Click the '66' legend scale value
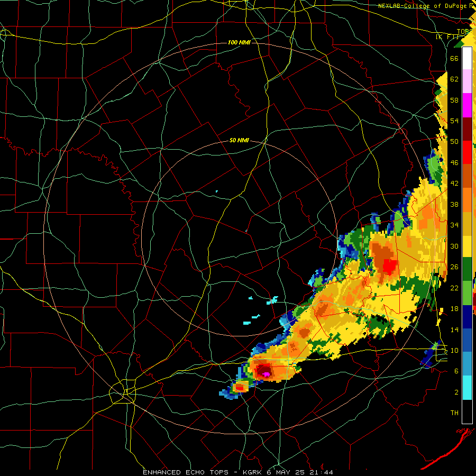The height and width of the screenshot is (476, 476). (x=454, y=58)
